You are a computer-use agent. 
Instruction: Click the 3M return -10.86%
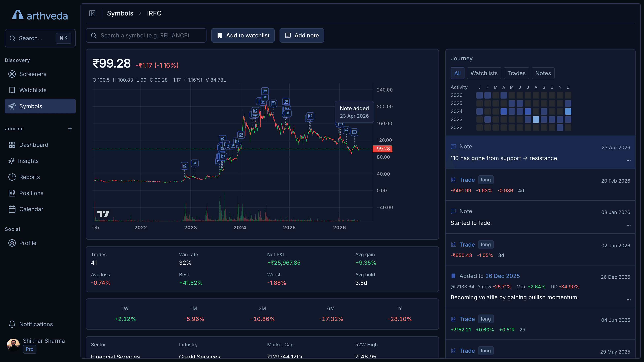tap(262, 319)
